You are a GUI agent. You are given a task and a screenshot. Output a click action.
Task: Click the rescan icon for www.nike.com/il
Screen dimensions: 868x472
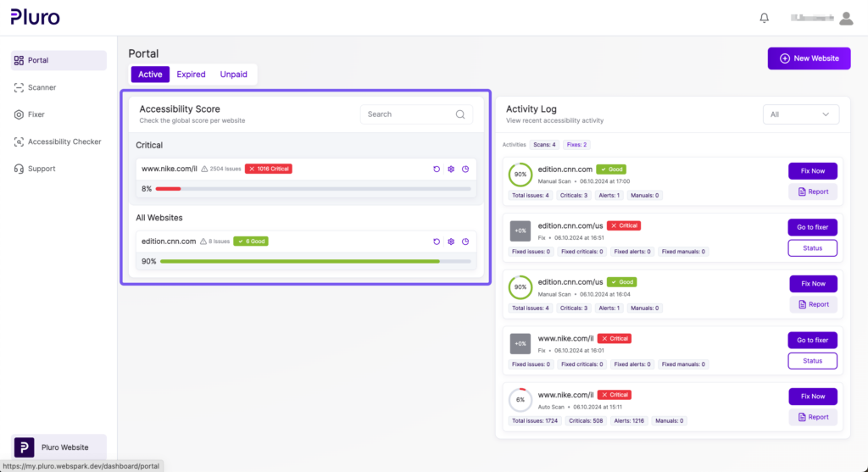pos(437,169)
